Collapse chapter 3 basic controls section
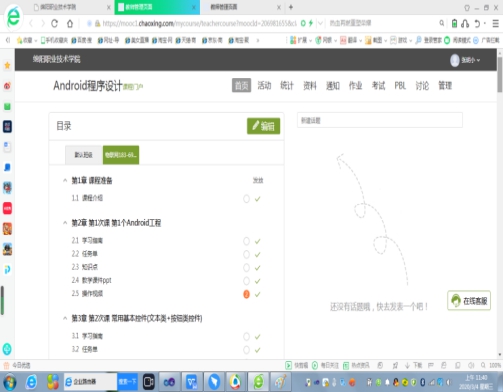503x392 pixels. tap(65, 318)
